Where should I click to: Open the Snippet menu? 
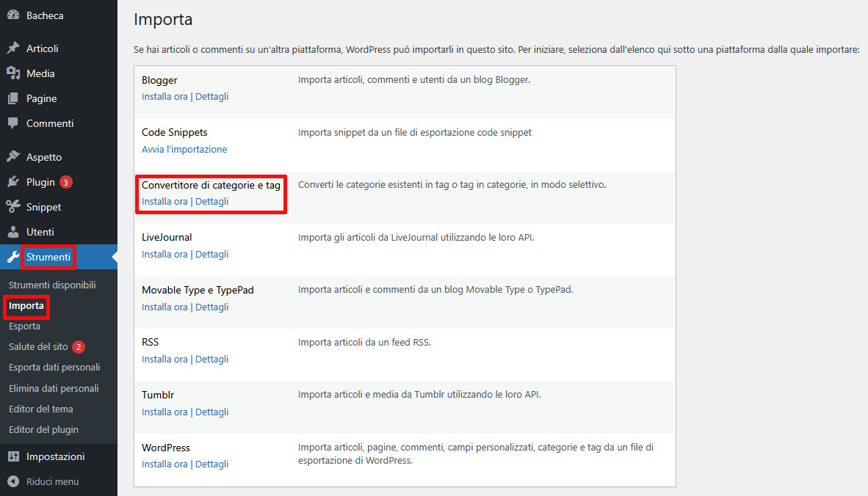click(x=44, y=207)
